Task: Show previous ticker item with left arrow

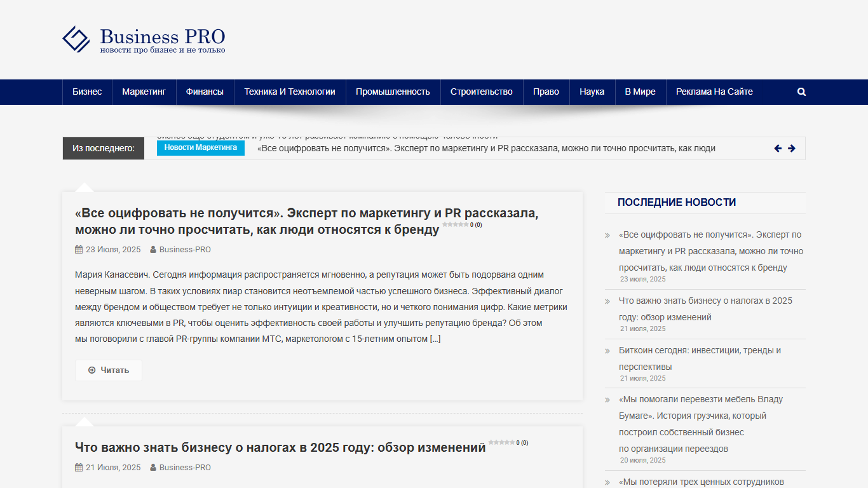Action: tap(778, 149)
